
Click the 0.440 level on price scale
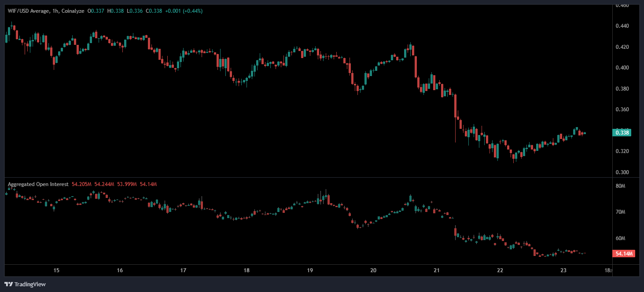coord(622,26)
